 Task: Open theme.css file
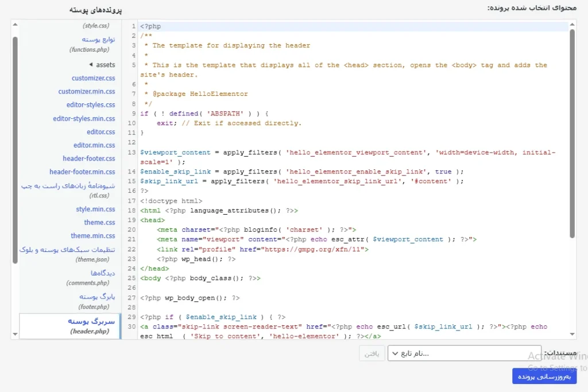pyautogui.click(x=99, y=222)
